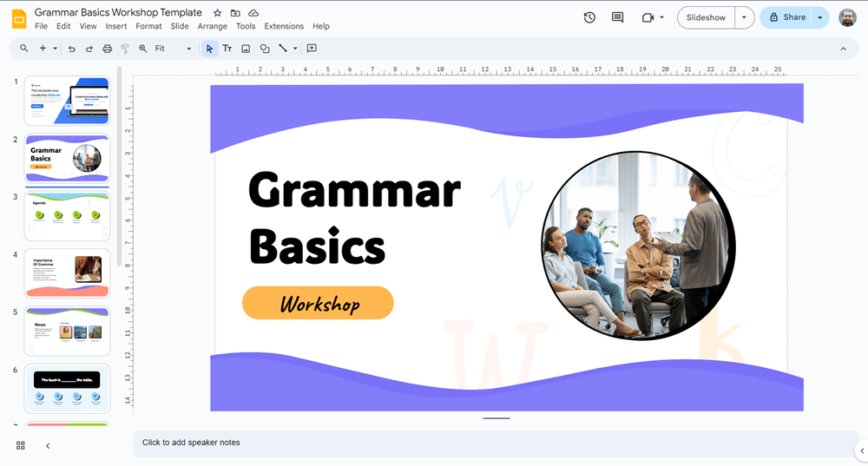Select the Shape tool

pos(265,49)
